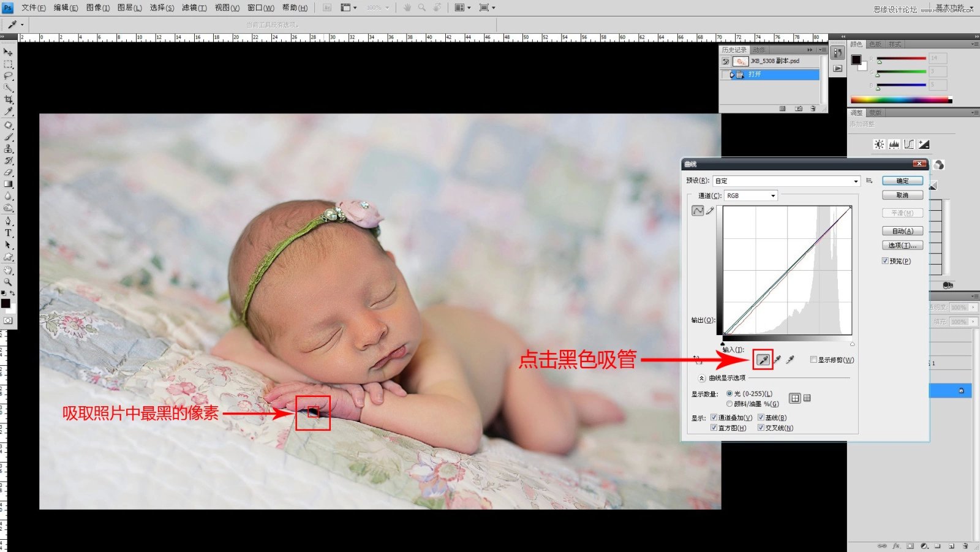The image size is (980, 552).
Task: Select the 颜料/油墨 % radio button
Action: (729, 404)
